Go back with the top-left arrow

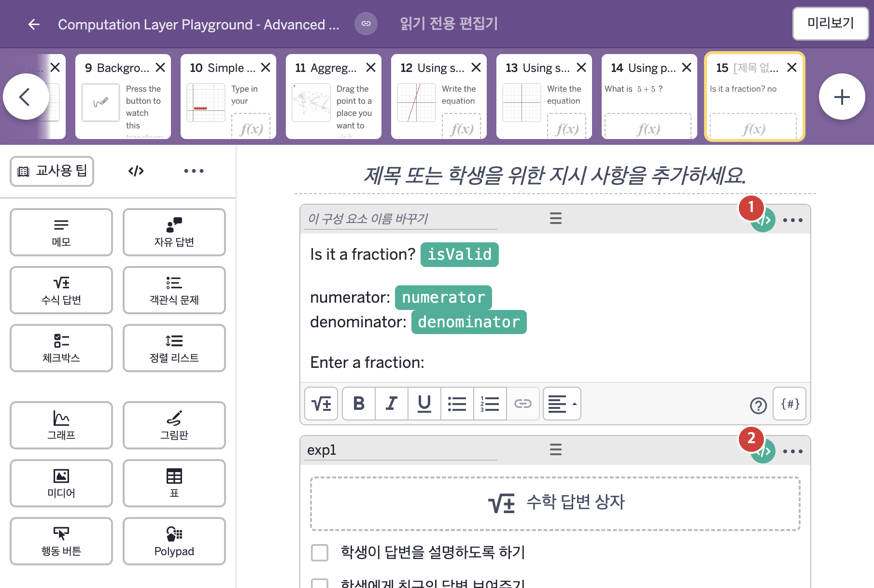click(x=34, y=24)
